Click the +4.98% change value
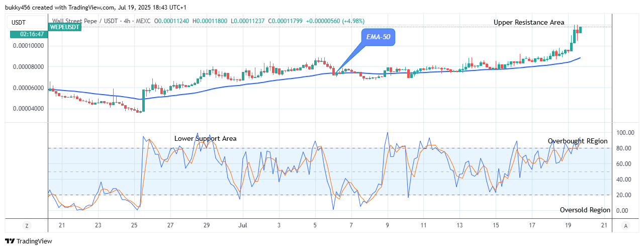Image resolution: width=644 pixels, height=250 pixels. [x=354, y=21]
